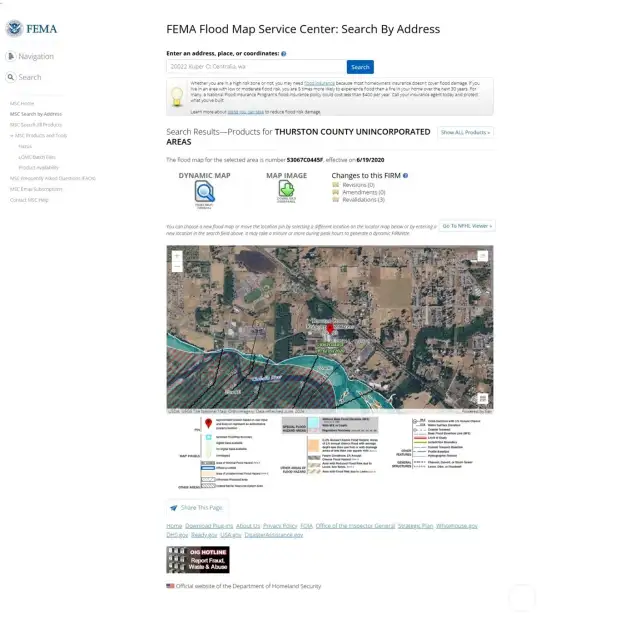The width and height of the screenshot is (640, 618).
Task: Open the Navigation sidebar icon
Action: (11, 56)
